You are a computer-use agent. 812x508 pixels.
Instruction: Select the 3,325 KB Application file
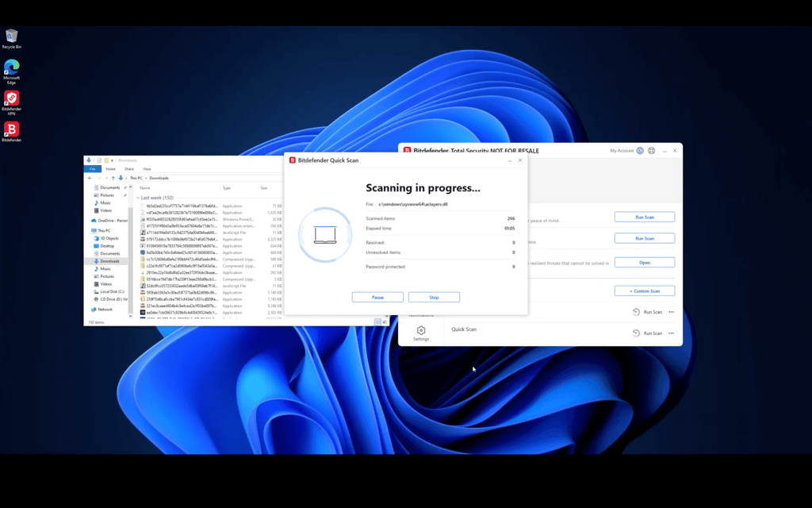[211, 239]
